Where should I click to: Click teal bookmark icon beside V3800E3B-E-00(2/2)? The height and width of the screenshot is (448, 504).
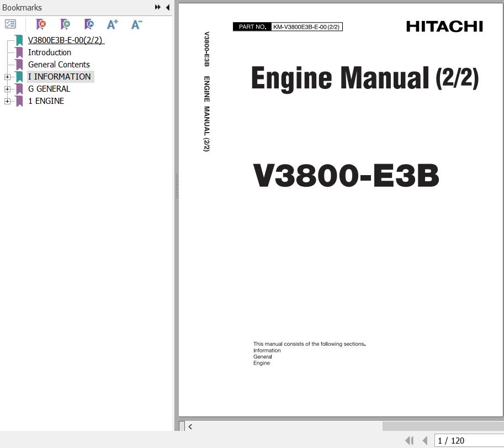pos(19,40)
